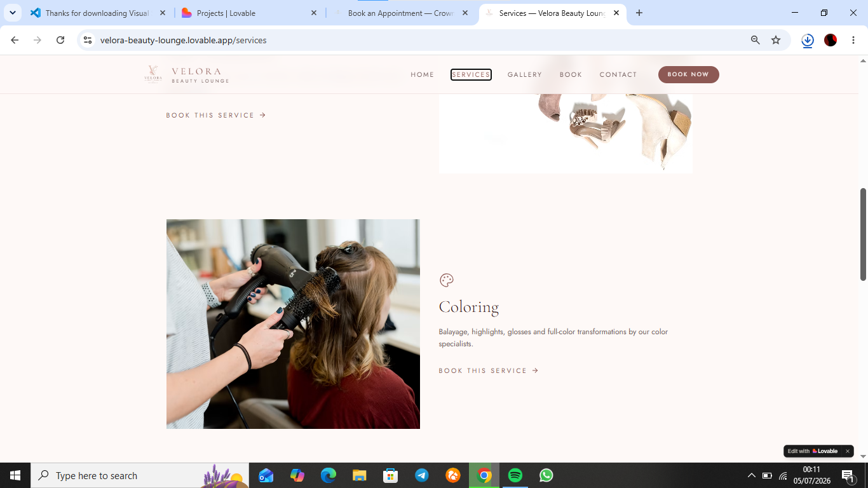Open a new Chrome tab

click(x=639, y=13)
